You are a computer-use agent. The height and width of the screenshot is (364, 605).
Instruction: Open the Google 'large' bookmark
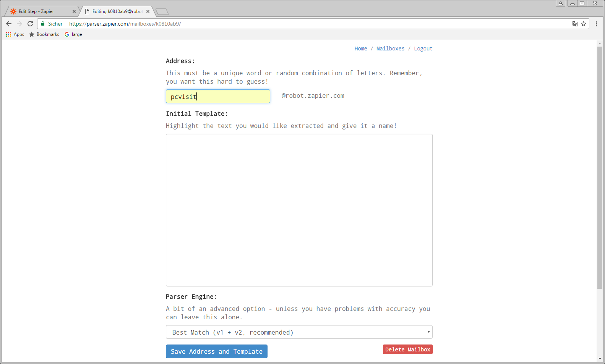(73, 34)
